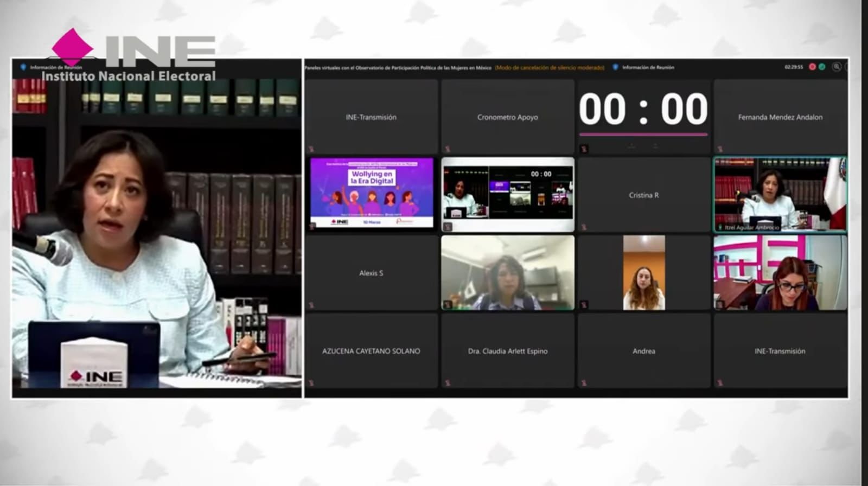
Task: Click muted mic icon on AZUCENA CAYETANO SOLANO tile
Action: (311, 383)
